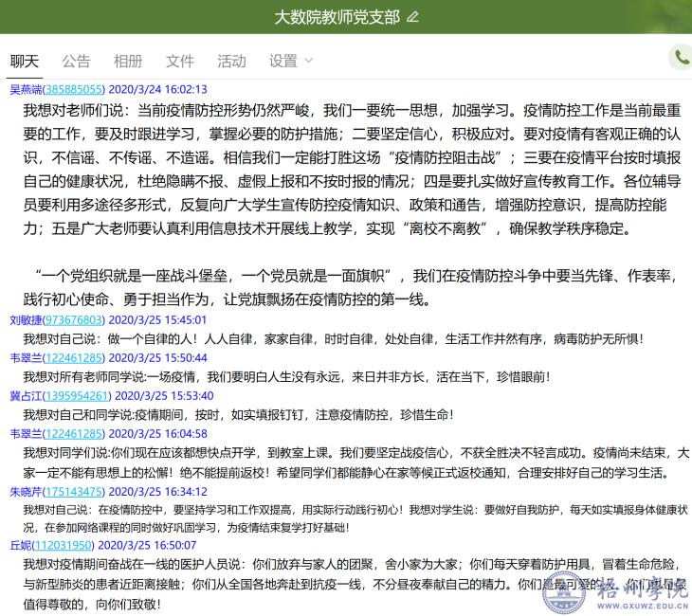Select sender name 冀占江
This screenshot has width=692, height=616.
point(26,395)
